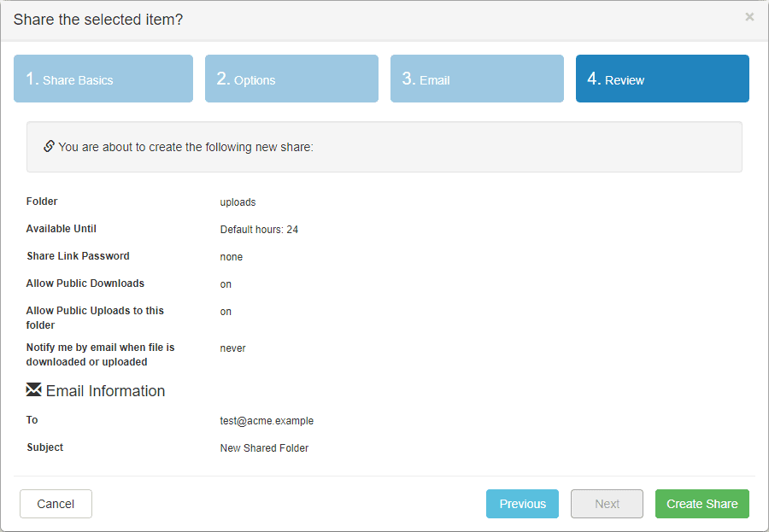Screen dimensions: 769x532
Task: Click the 'uploads' folder value
Action: click(238, 202)
